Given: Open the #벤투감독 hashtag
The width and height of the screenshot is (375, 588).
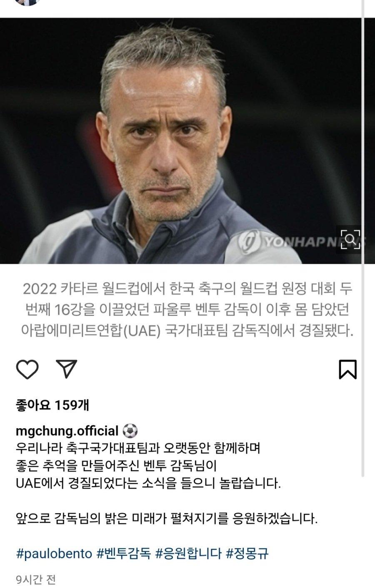Looking at the screenshot, I should [123, 554].
